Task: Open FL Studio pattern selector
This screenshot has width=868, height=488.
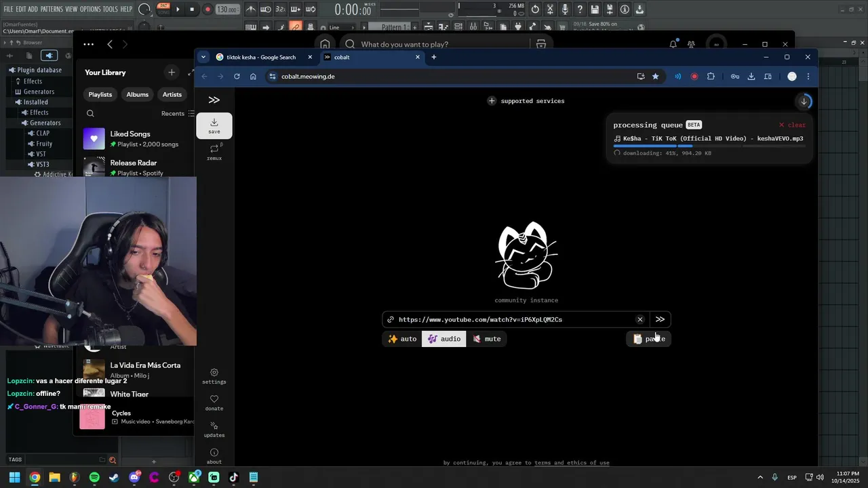Action: pyautogui.click(x=393, y=27)
